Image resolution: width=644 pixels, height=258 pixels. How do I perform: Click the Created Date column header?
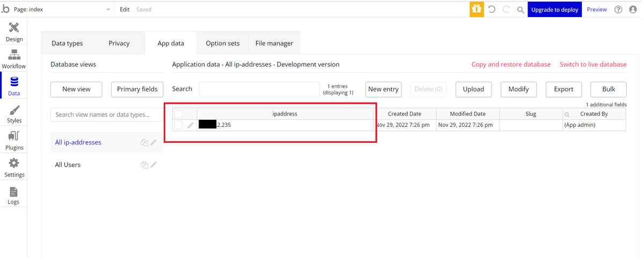[405, 114]
